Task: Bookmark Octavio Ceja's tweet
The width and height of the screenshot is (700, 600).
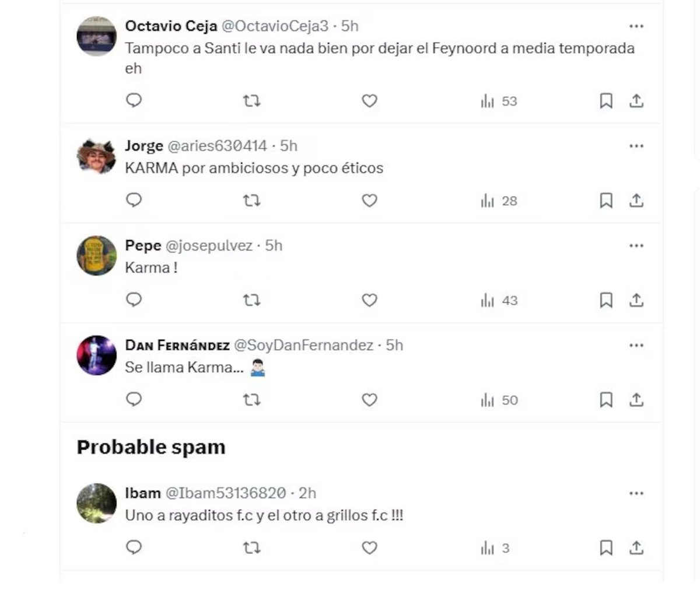Action: click(x=606, y=101)
